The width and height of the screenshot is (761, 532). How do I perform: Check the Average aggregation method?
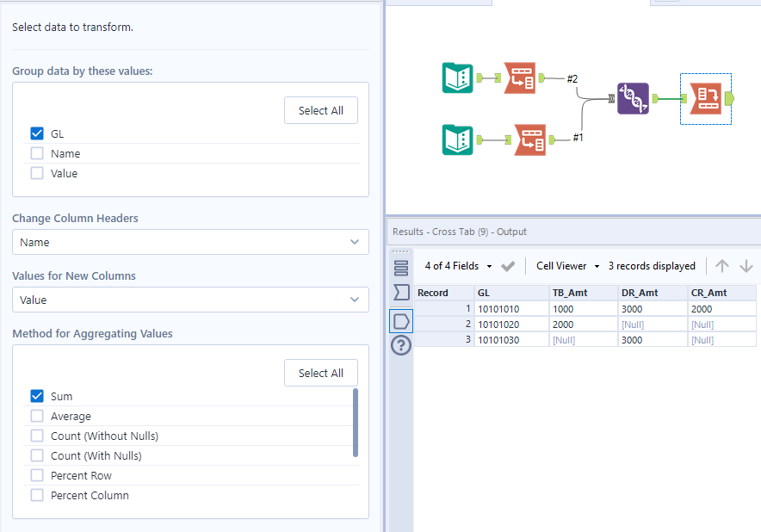[x=37, y=416]
